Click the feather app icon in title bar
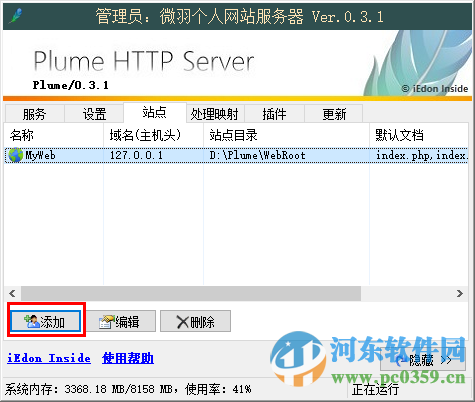 16,15
